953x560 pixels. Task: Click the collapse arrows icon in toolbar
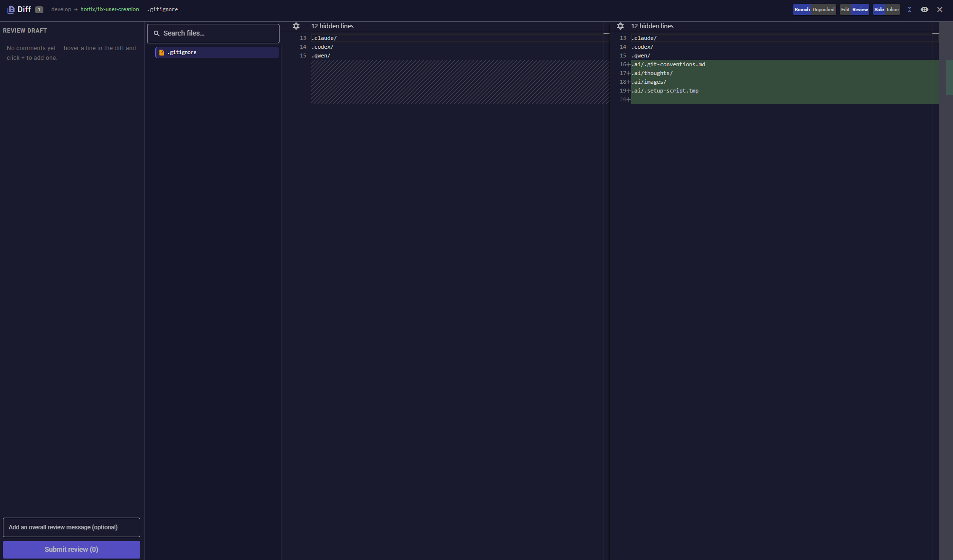(909, 10)
